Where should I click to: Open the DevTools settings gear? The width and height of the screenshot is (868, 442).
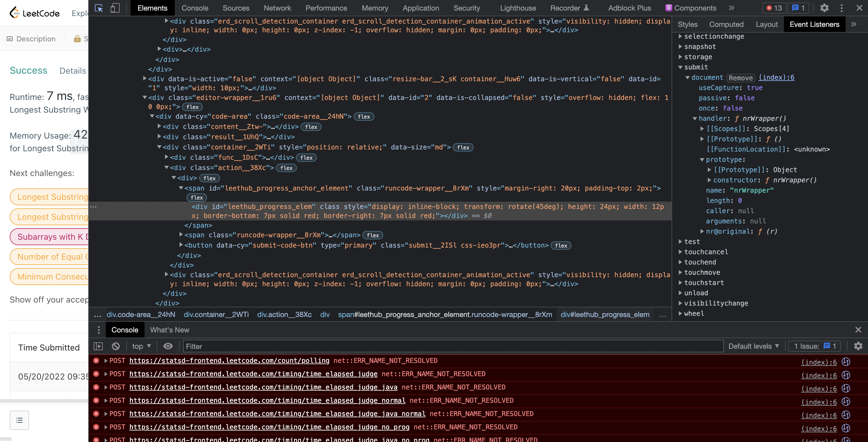click(824, 8)
